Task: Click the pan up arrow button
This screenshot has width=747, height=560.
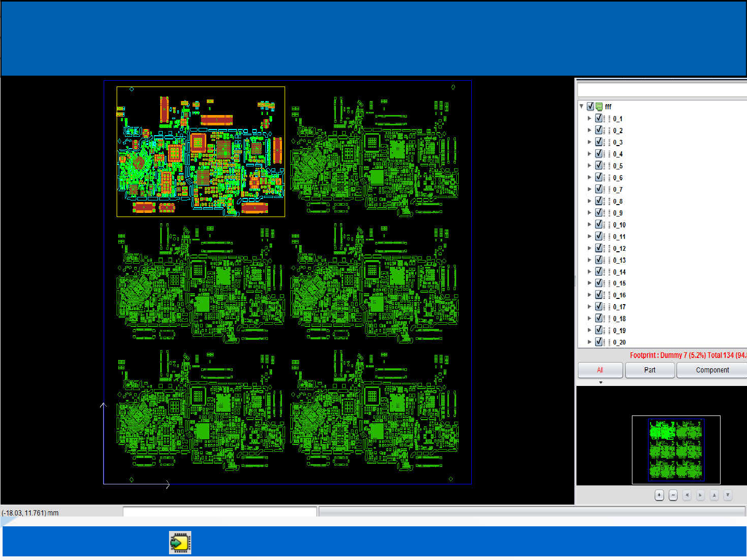Action: coord(714,495)
